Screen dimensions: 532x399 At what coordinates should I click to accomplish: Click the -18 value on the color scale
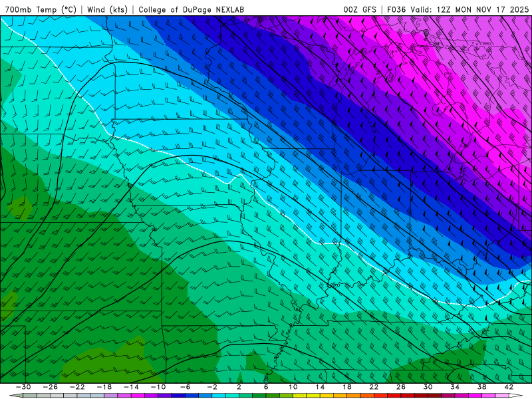click(104, 387)
